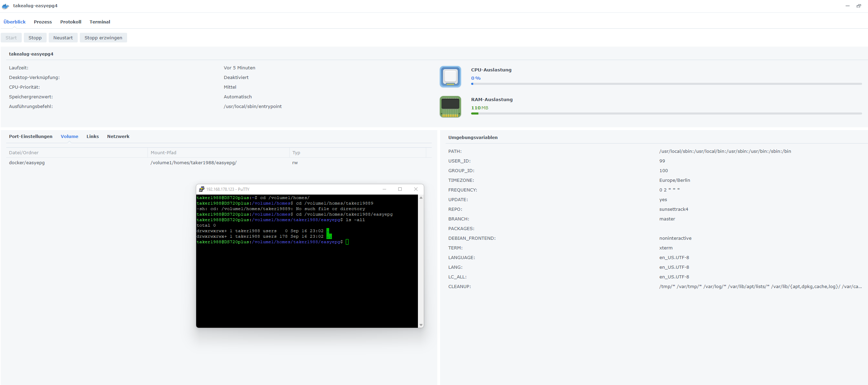The height and width of the screenshot is (385, 868).
Task: Click the disabled Start button
Action: click(x=11, y=38)
